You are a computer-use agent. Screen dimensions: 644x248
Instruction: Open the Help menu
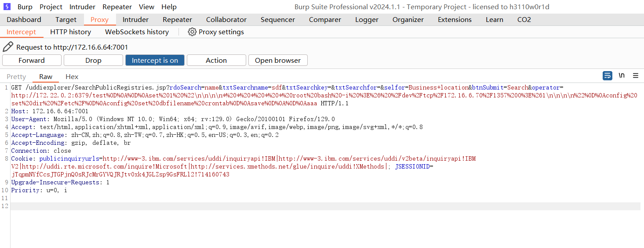tap(169, 7)
